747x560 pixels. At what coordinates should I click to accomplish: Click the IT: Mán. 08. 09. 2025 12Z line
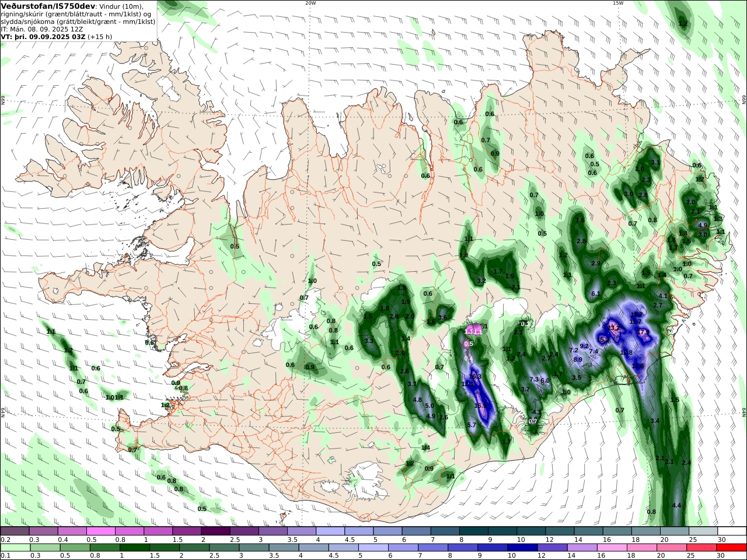[x=42, y=29]
